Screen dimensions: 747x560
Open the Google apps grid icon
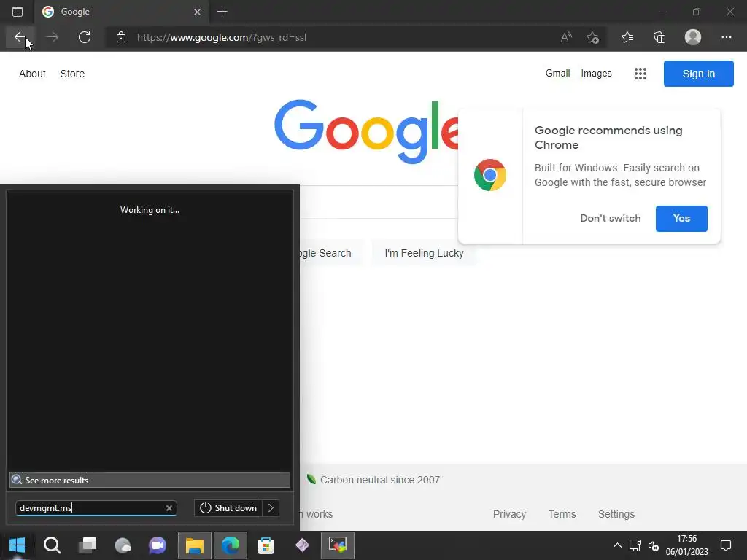click(640, 74)
